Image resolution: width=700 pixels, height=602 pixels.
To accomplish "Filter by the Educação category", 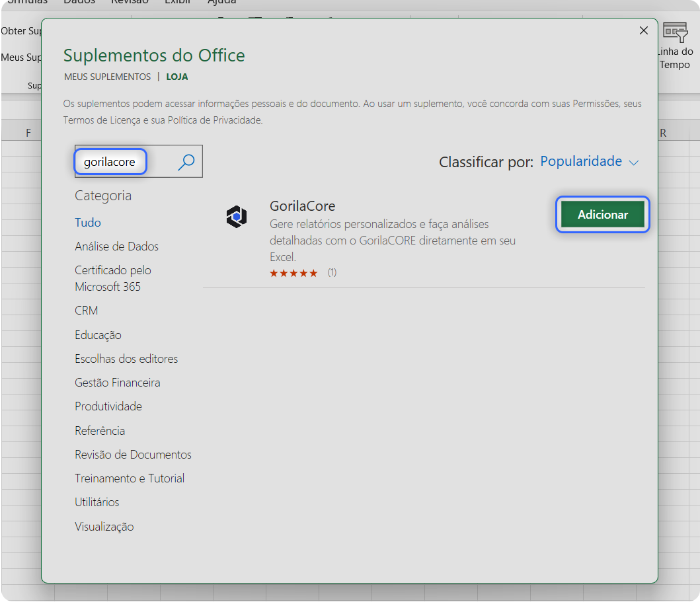I will 98,335.
